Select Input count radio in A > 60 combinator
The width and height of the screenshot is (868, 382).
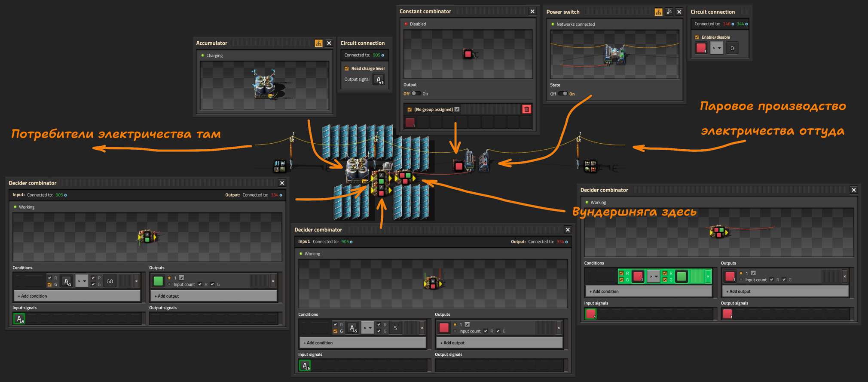169,284
